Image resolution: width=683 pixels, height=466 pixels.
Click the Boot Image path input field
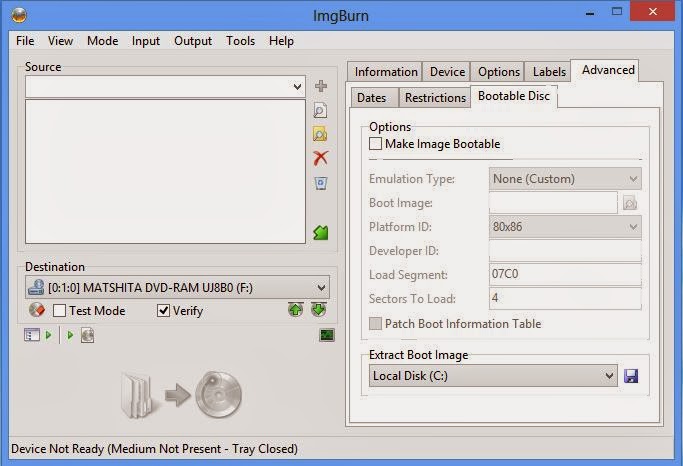tap(553, 203)
